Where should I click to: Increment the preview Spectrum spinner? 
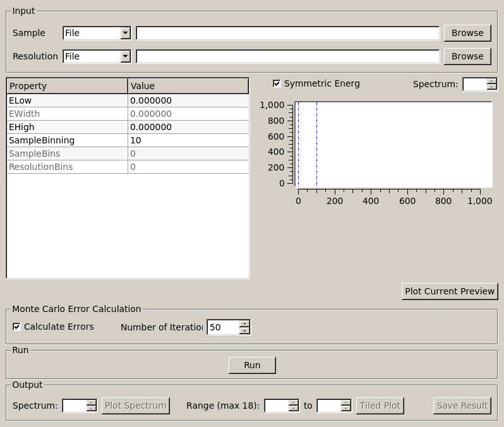(x=492, y=81)
